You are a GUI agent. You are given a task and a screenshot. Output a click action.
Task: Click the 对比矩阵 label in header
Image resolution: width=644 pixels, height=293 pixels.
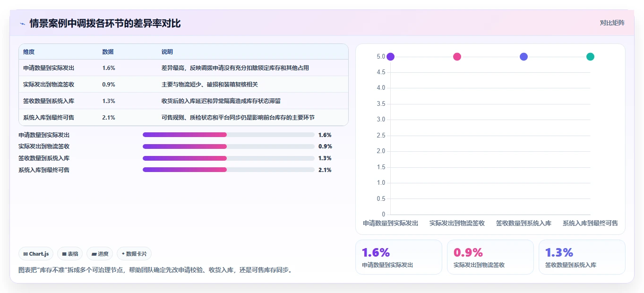coord(612,23)
